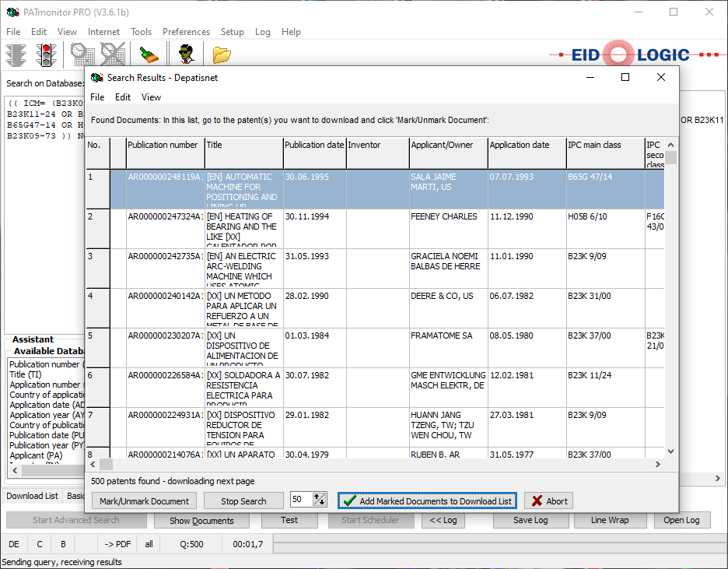This screenshot has height=569, width=728.
Task: Click the Publication date column header
Action: 315,153
